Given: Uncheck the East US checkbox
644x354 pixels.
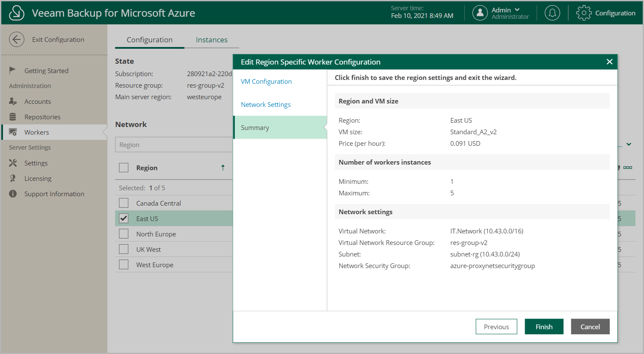Looking at the screenshot, I should (x=124, y=218).
